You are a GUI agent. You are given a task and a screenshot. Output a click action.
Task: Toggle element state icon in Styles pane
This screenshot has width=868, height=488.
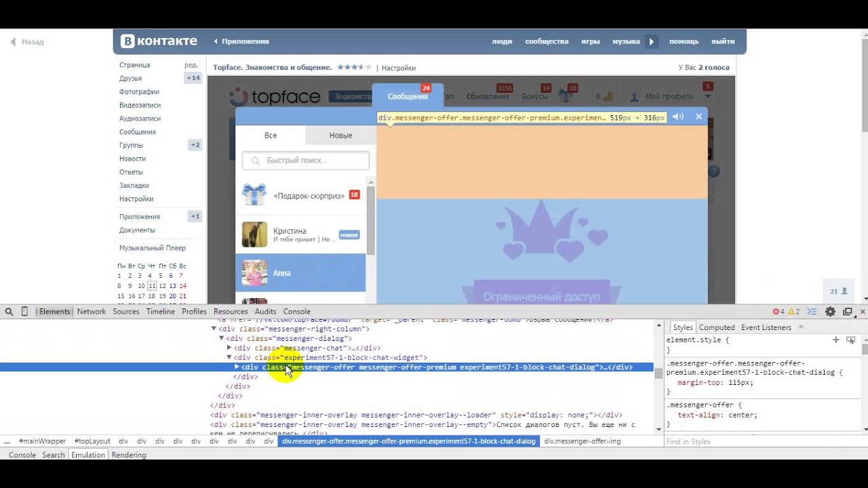851,340
